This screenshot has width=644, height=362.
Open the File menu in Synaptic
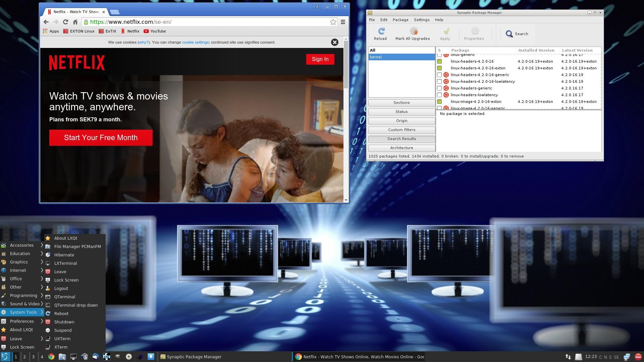372,20
